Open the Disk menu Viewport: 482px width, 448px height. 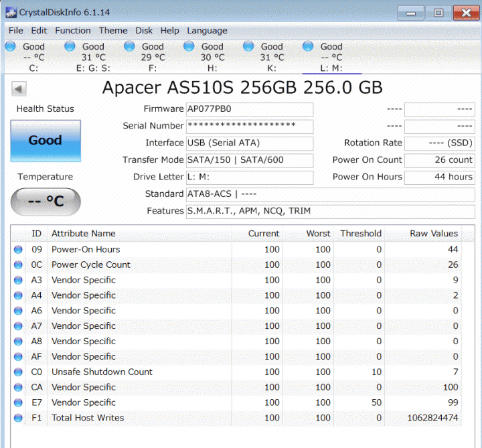click(144, 31)
